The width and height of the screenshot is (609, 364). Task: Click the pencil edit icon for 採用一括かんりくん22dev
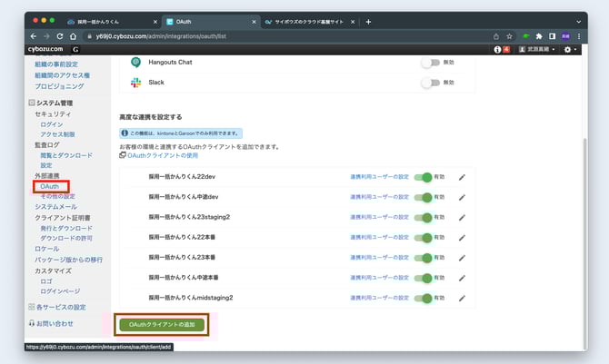point(462,178)
